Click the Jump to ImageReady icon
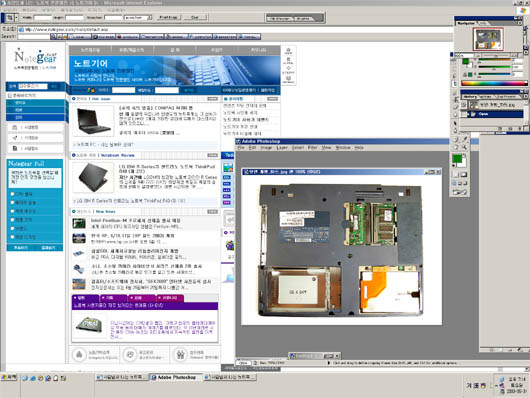 (460, 192)
